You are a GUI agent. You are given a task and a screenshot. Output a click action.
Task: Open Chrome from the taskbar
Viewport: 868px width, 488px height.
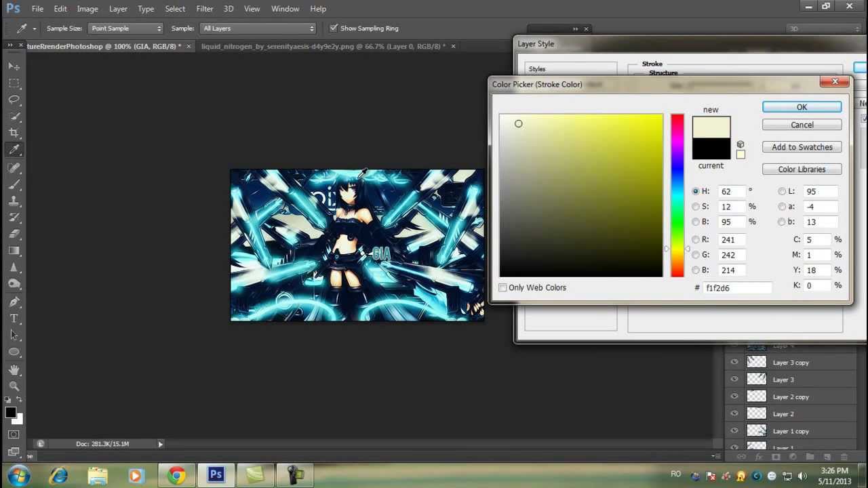(177, 476)
